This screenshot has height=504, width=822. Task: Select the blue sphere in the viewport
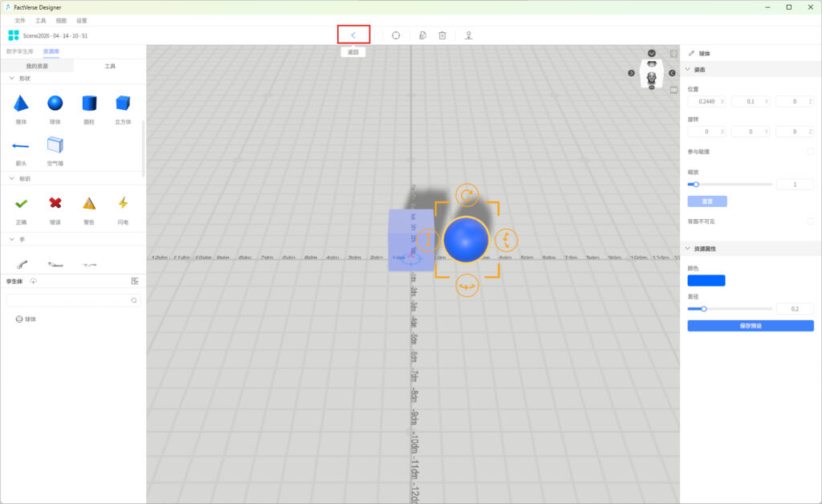point(466,240)
